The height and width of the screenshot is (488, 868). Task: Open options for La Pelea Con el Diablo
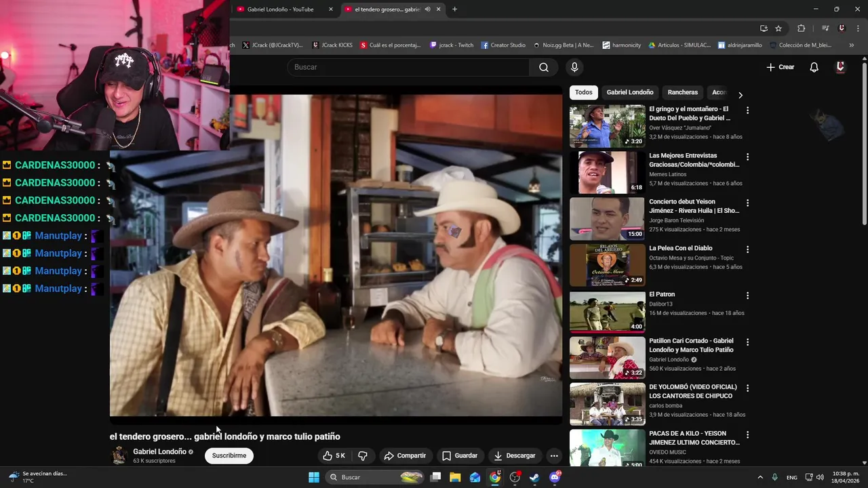click(747, 249)
